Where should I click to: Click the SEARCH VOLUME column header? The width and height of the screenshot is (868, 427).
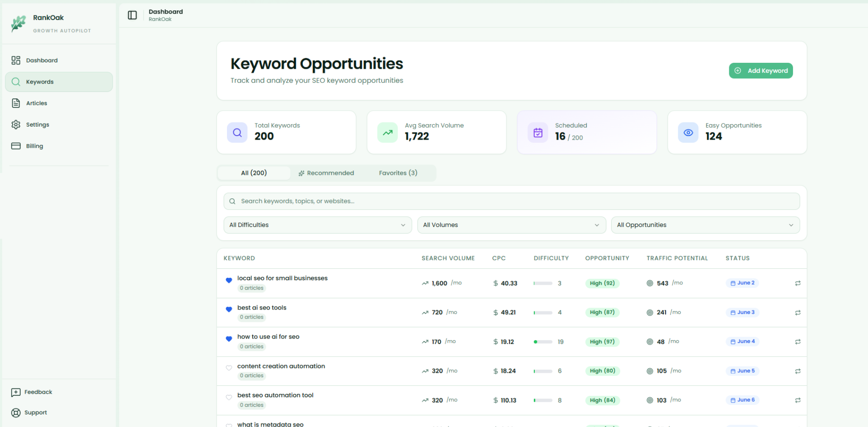point(448,258)
